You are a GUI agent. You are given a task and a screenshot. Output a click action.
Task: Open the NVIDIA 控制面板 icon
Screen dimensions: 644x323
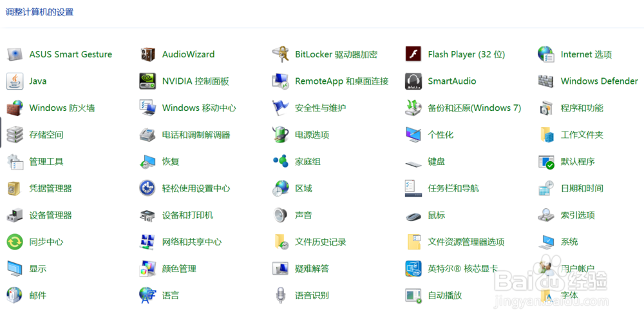[147, 81]
